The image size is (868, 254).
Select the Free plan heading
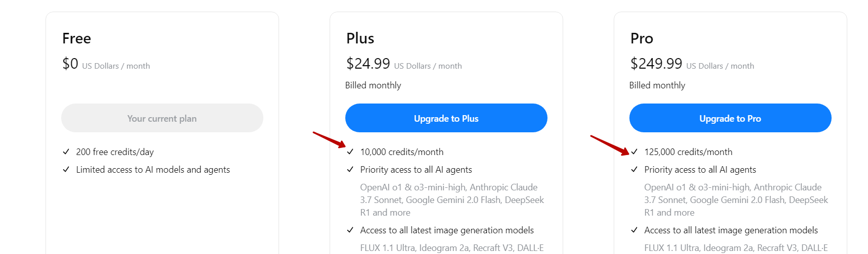click(76, 38)
